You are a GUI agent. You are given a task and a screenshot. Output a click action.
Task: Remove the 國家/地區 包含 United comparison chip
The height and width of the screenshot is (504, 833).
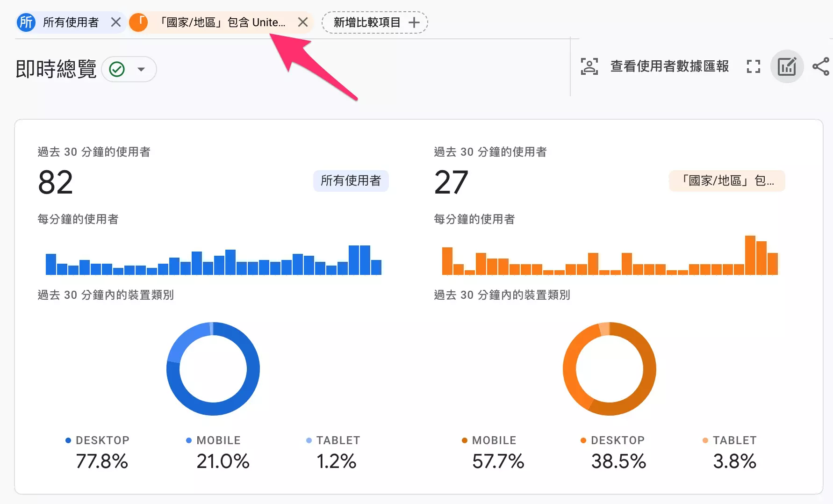tap(303, 22)
